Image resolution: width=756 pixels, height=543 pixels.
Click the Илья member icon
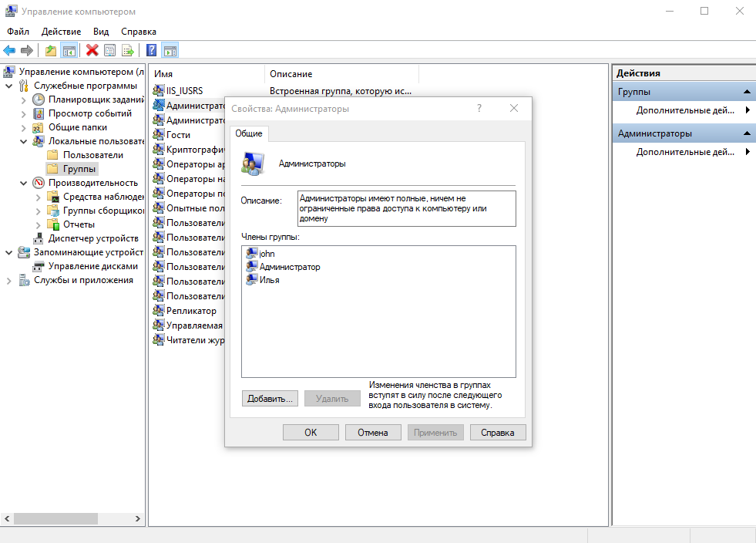click(x=252, y=279)
